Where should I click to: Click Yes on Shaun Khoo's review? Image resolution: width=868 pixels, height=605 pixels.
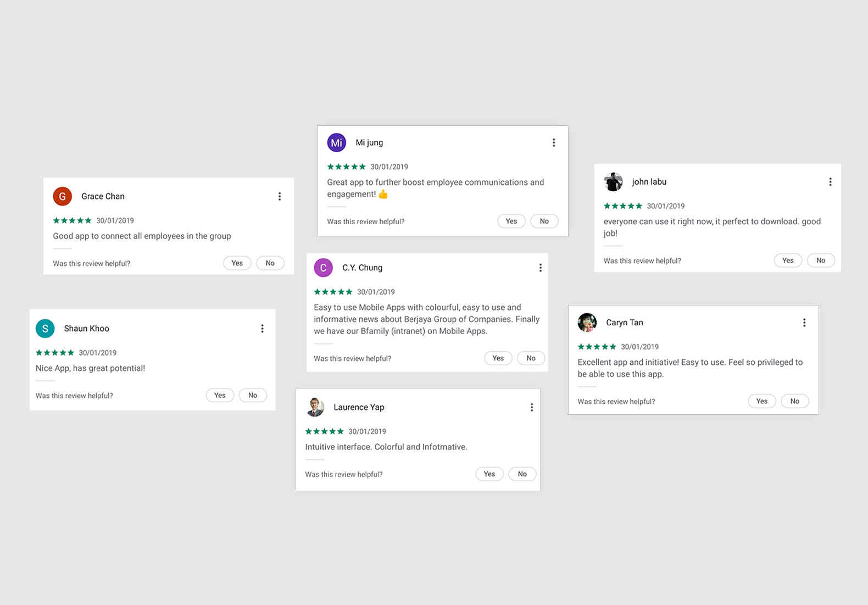(x=220, y=395)
